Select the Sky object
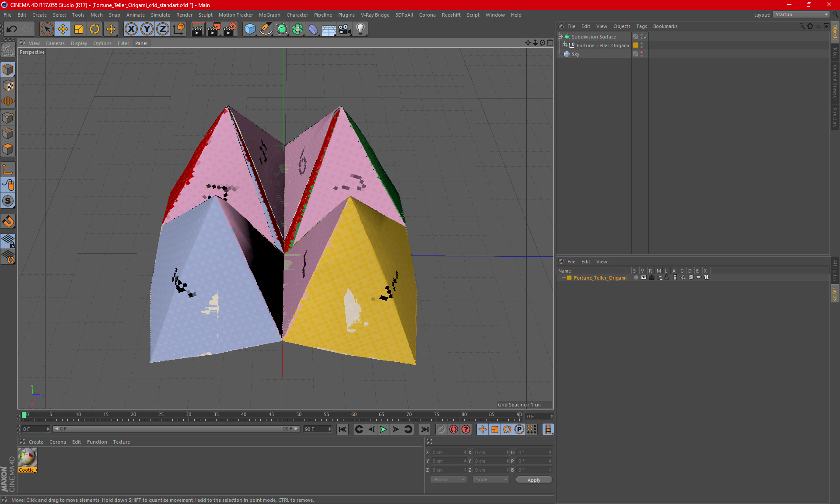The image size is (840, 504). pos(575,54)
